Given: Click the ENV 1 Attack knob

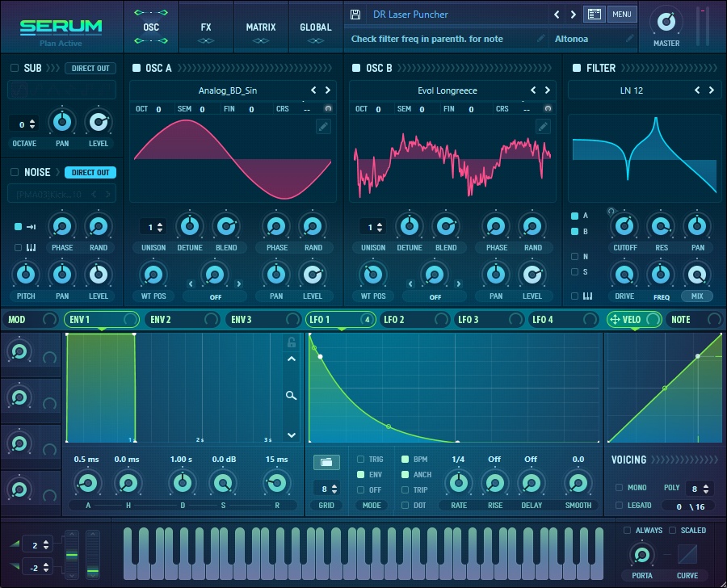Looking at the screenshot, I should 87,483.
